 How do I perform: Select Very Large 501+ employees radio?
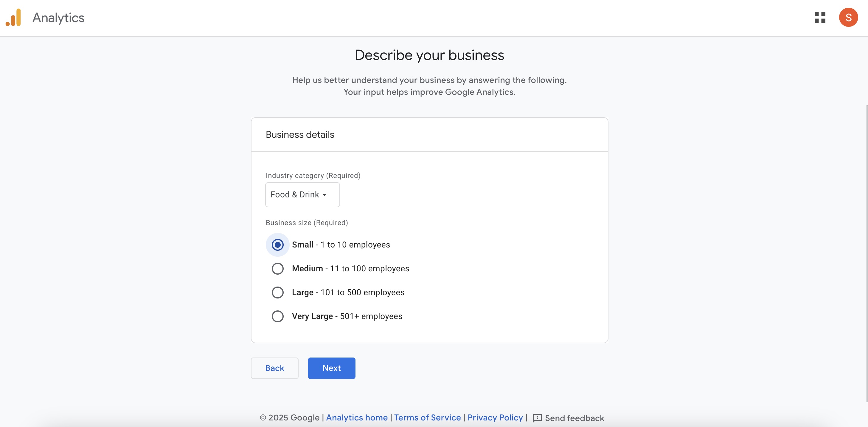coord(277,316)
